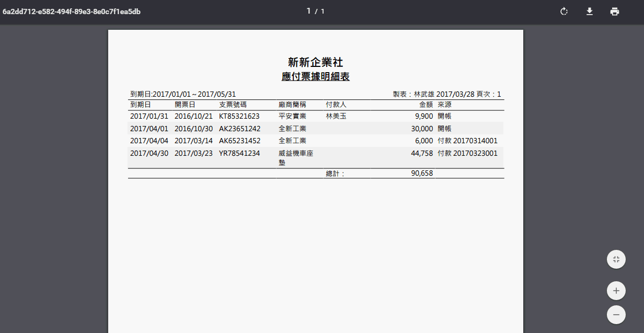
Task: Download the PDF document
Action: 590,12
